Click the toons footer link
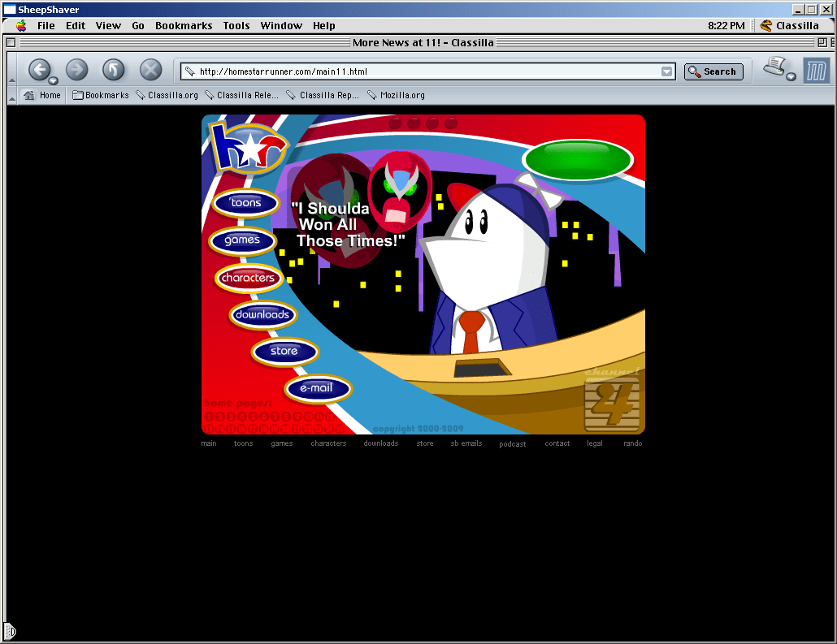The height and width of the screenshot is (644, 837). 244,443
